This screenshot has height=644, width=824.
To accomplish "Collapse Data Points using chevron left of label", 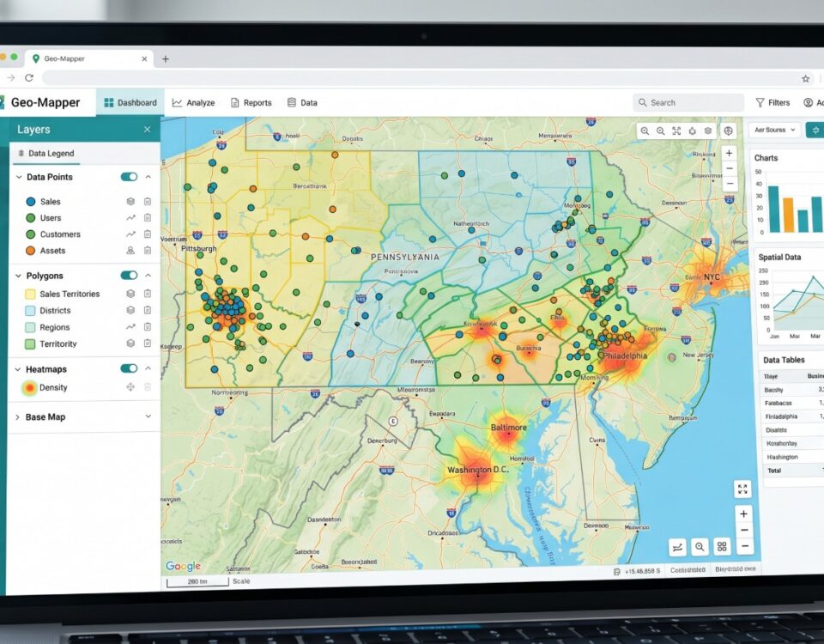I will pyautogui.click(x=19, y=177).
